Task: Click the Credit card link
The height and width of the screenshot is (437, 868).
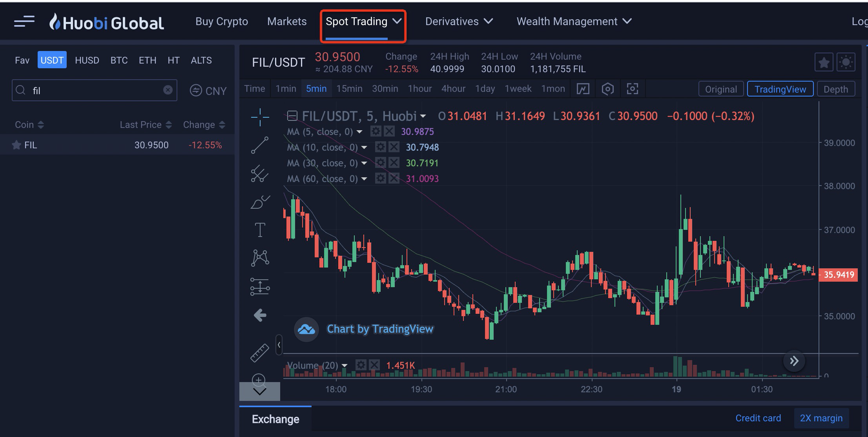Action: (758, 418)
